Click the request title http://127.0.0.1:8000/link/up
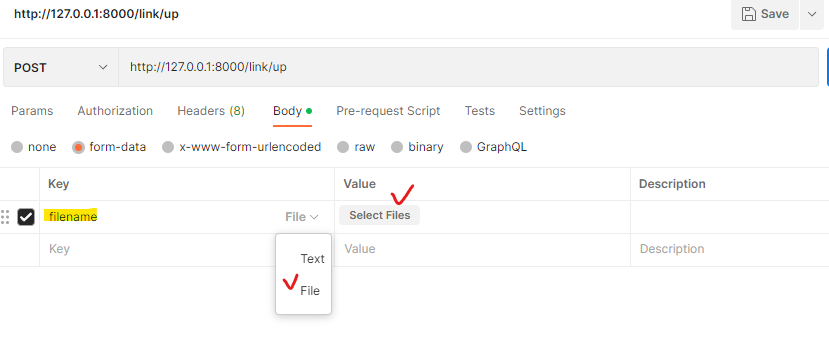Image resolution: width=829 pixels, height=362 pixels. (x=96, y=14)
